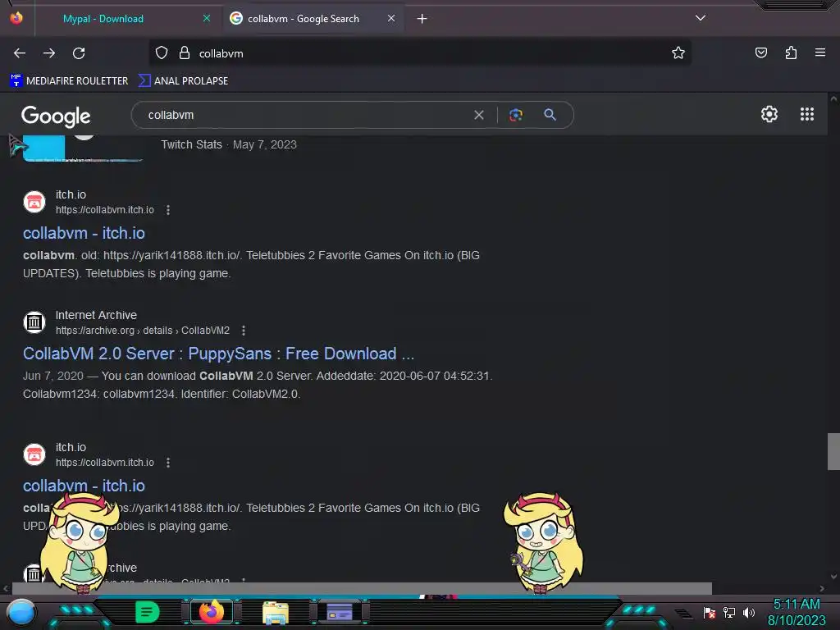Open the browser extensions icon
This screenshot has width=840, height=630.
tap(791, 52)
